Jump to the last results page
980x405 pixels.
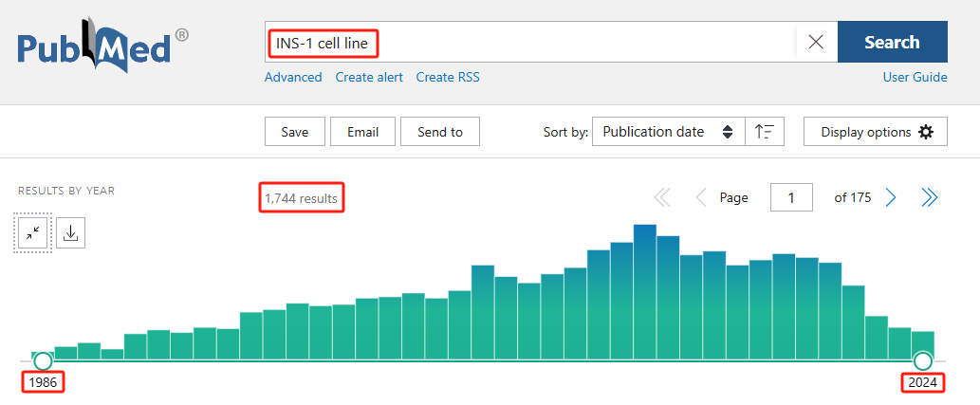click(x=930, y=198)
